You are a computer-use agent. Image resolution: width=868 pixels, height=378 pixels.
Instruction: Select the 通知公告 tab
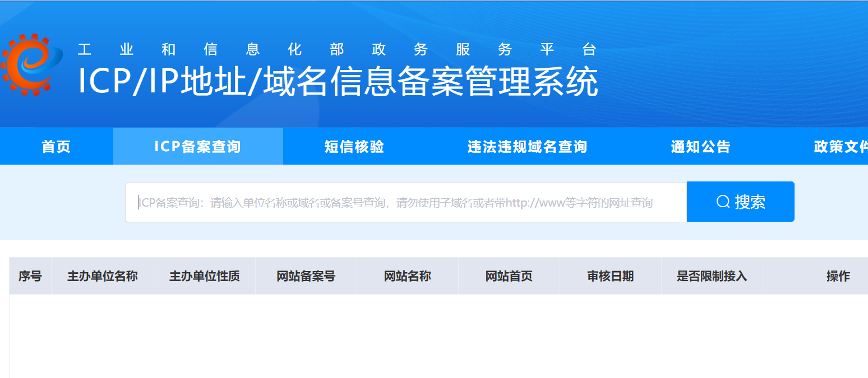point(700,147)
